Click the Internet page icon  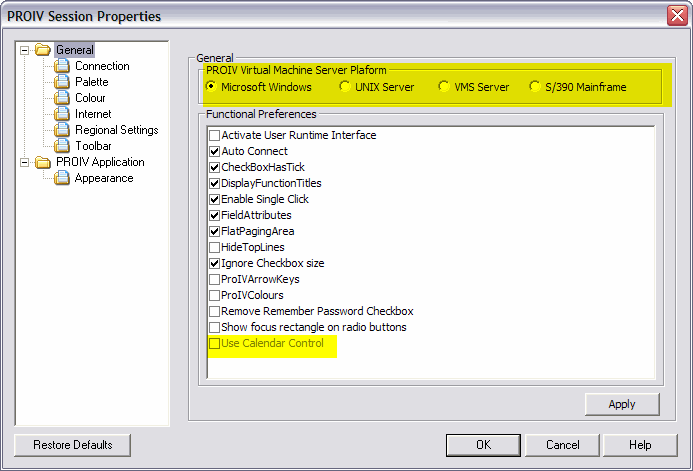click(x=62, y=114)
